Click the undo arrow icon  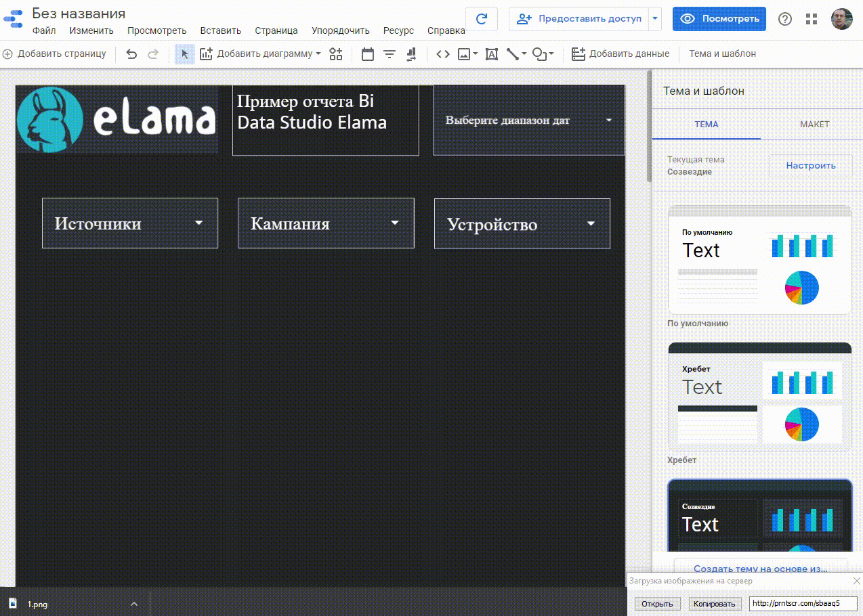click(131, 54)
